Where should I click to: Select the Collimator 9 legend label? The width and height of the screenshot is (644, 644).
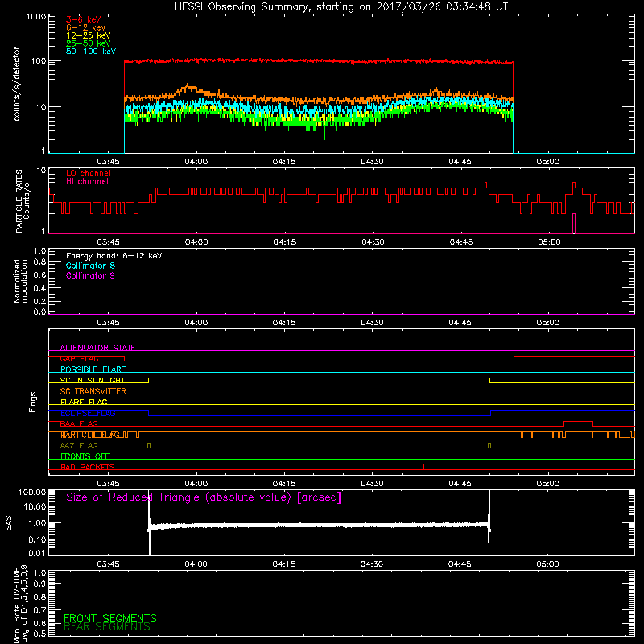tap(90, 275)
